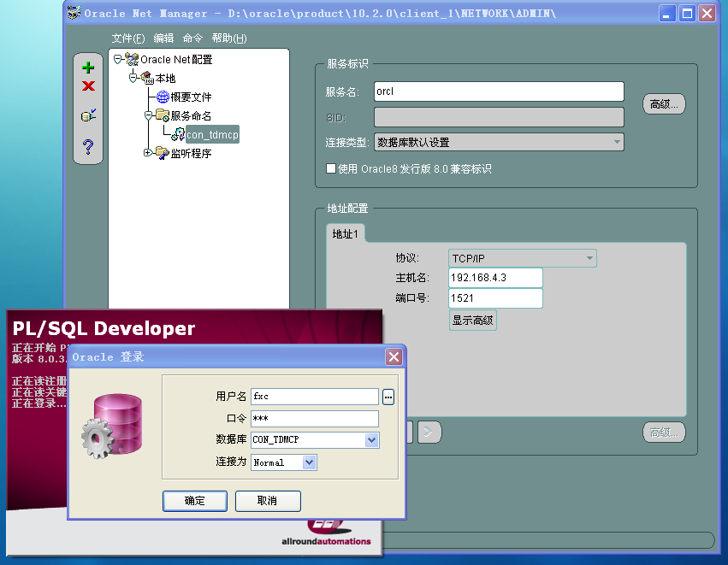This screenshot has height=565, width=728.
Task: Click the 取消 button in login dialog
Action: pos(268,501)
